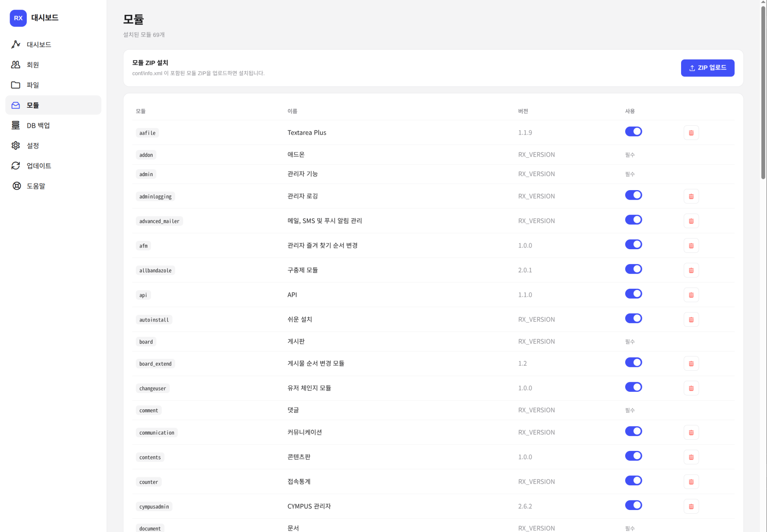Click the 이름 column header
767x532 pixels.
click(292, 111)
